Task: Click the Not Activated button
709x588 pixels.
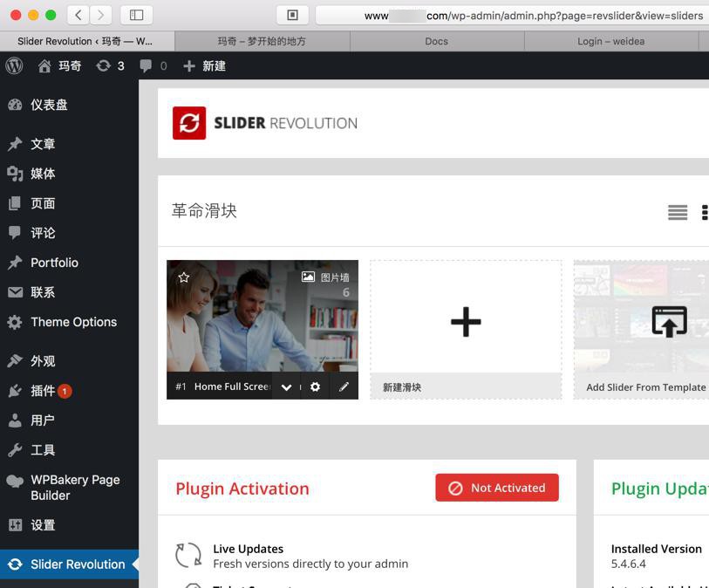Action: 497,488
